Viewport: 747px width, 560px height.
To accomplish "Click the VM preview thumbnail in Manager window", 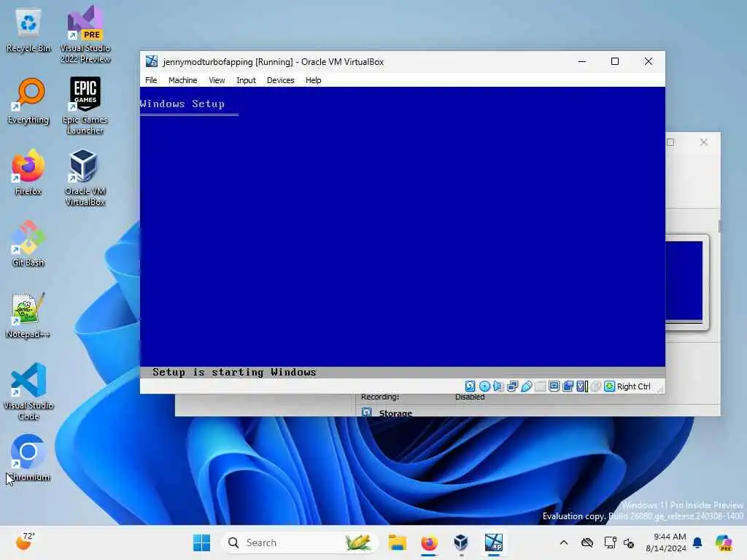I will click(x=684, y=281).
